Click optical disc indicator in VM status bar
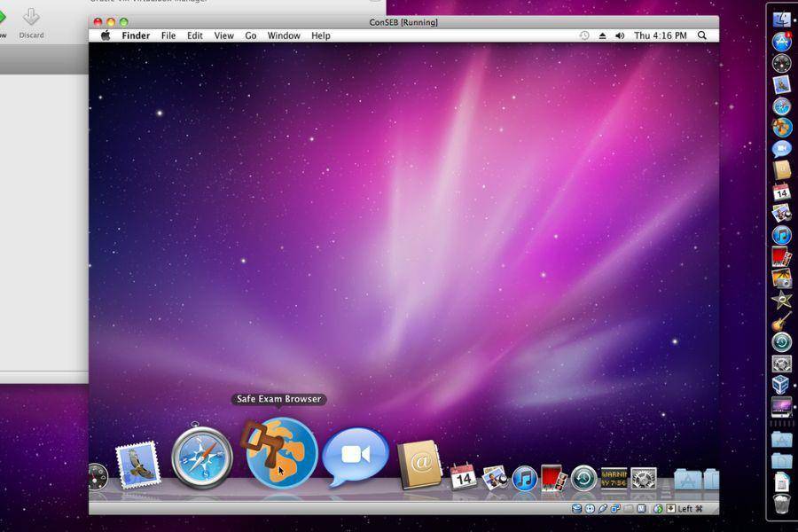Image resolution: width=798 pixels, height=532 pixels. (x=590, y=508)
